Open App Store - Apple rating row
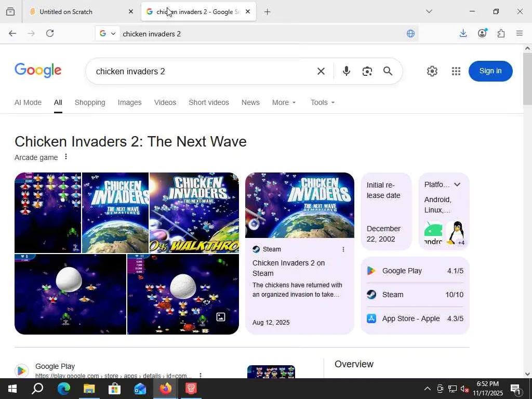The height and width of the screenshot is (399, 532). pyautogui.click(x=415, y=318)
